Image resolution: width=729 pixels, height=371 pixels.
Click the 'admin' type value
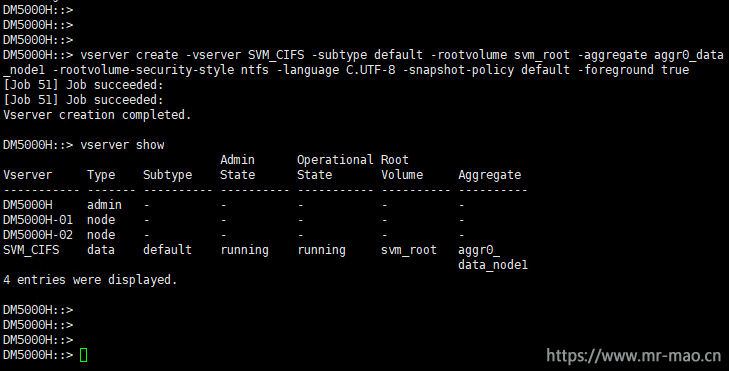(104, 205)
